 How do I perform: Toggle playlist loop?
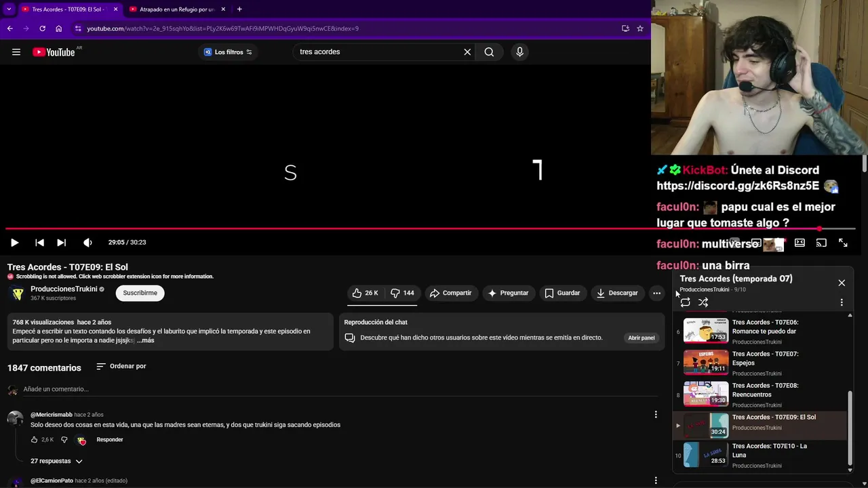(x=685, y=302)
